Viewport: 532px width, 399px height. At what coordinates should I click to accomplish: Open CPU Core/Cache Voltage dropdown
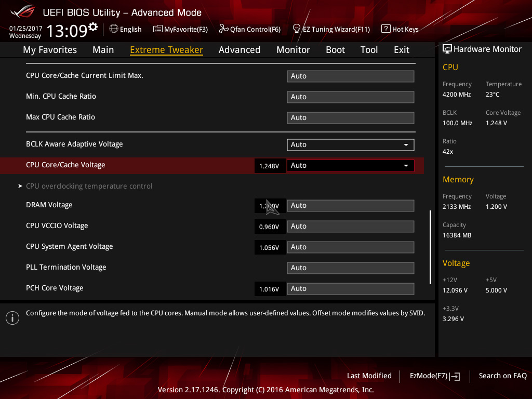(x=351, y=166)
